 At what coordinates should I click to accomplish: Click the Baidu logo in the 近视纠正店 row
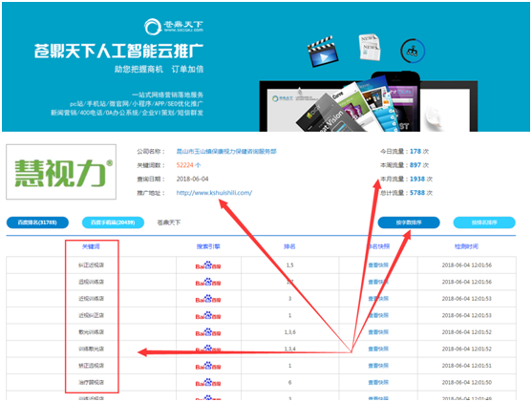point(208,315)
